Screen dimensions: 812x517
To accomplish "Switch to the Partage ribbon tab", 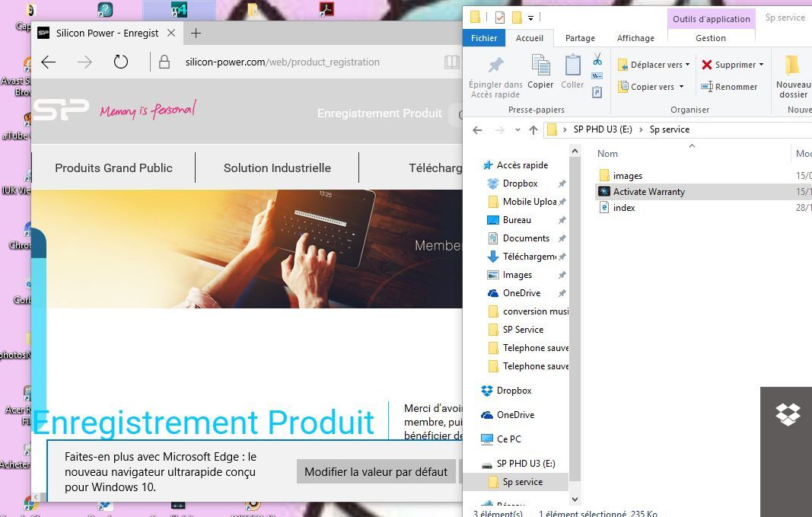I will coord(580,38).
